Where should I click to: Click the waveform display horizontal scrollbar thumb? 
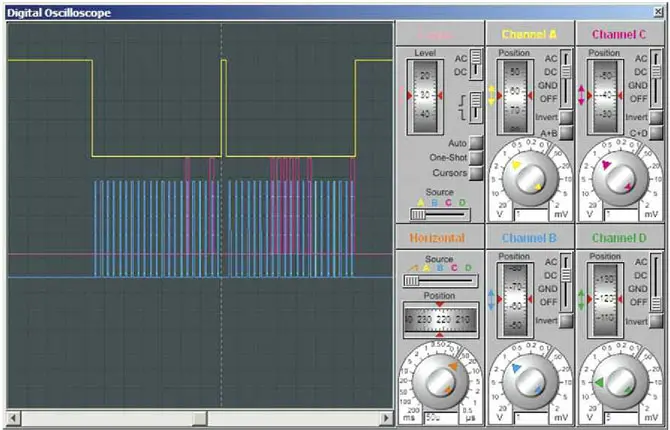pos(200,417)
